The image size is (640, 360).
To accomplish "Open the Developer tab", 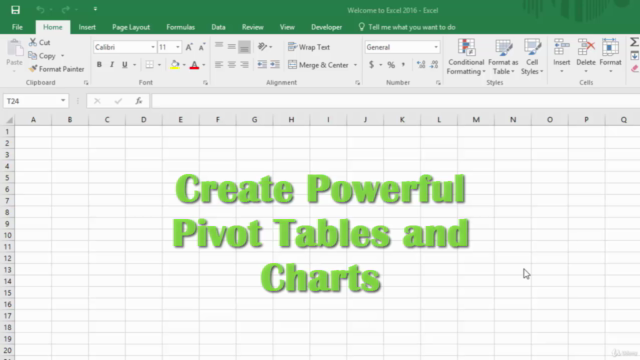I will tap(326, 27).
